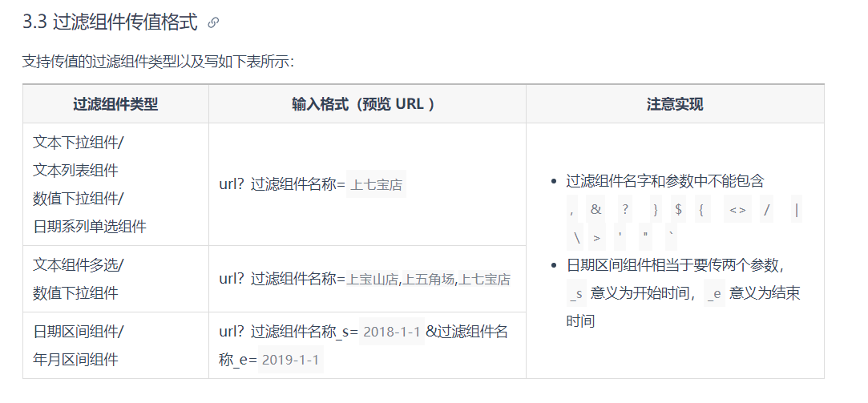
Task: Click the 文本组件多选/ cell text
Action: click(x=79, y=265)
